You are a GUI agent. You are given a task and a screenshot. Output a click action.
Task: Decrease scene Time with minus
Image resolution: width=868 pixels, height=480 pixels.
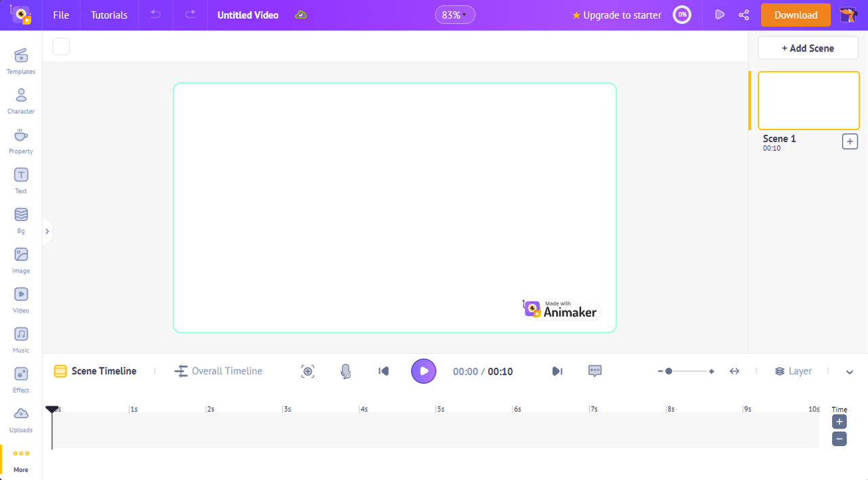(840, 439)
